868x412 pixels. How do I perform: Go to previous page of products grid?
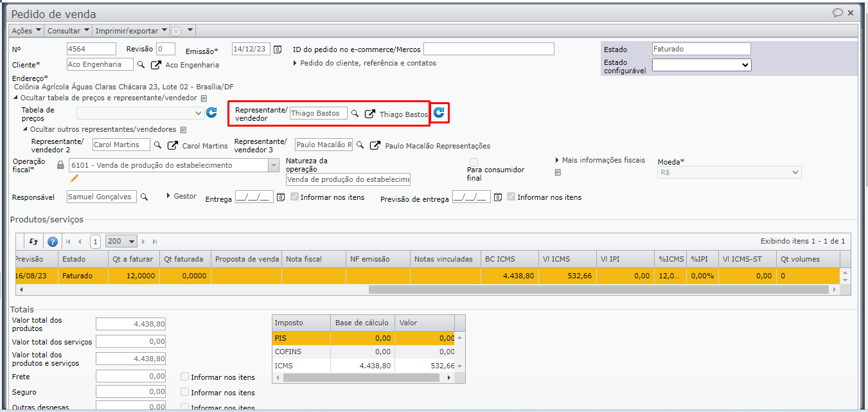[80, 242]
